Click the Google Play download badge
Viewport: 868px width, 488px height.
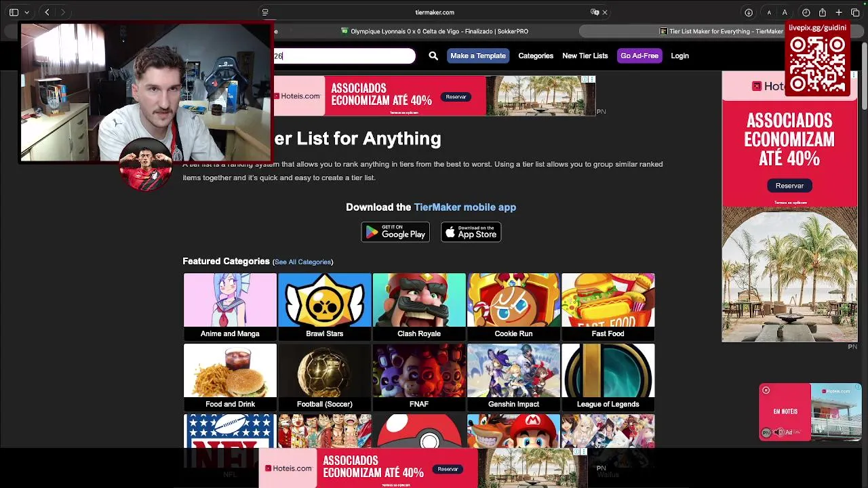[395, 232]
